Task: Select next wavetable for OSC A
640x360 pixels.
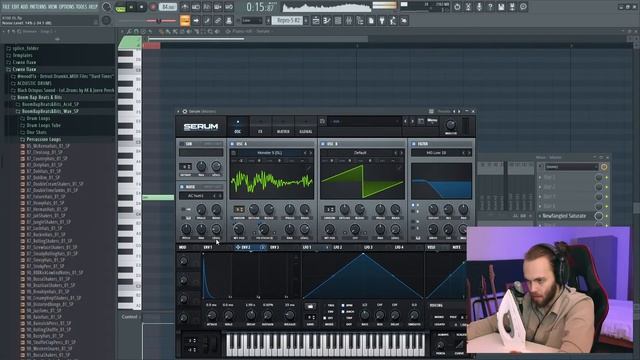Action: [311, 153]
